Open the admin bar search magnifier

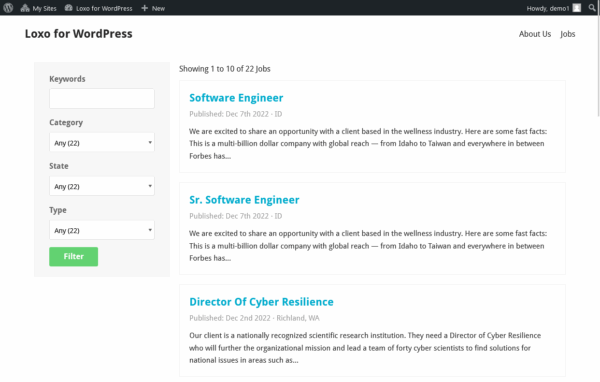click(592, 8)
